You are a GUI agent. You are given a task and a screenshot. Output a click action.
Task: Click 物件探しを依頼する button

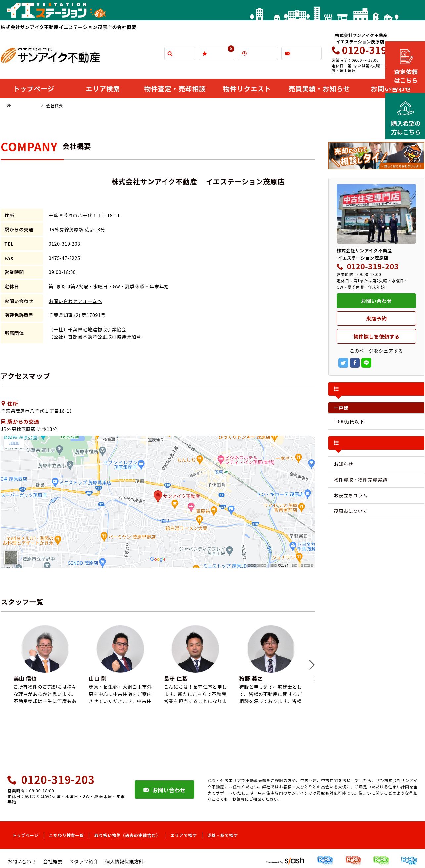(376, 336)
